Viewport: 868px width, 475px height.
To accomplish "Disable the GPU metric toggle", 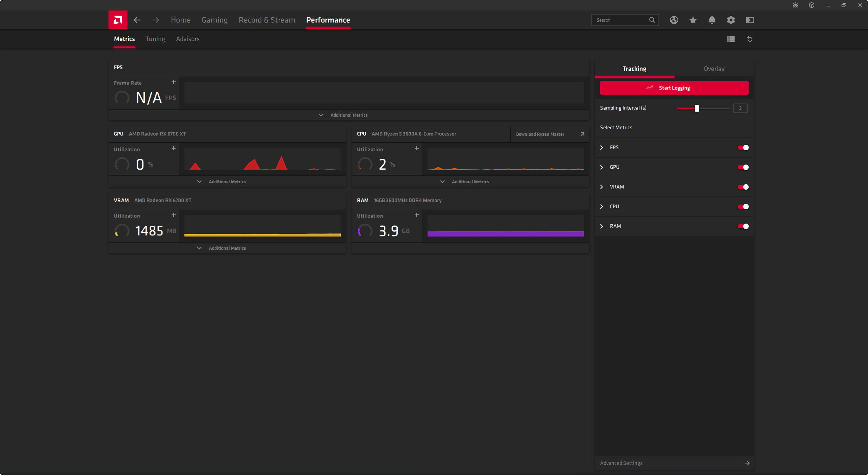I will pos(743,167).
